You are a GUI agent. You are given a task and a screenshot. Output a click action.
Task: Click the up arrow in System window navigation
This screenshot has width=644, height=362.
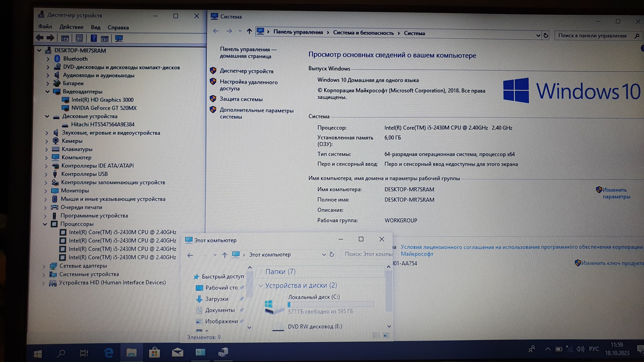click(249, 31)
